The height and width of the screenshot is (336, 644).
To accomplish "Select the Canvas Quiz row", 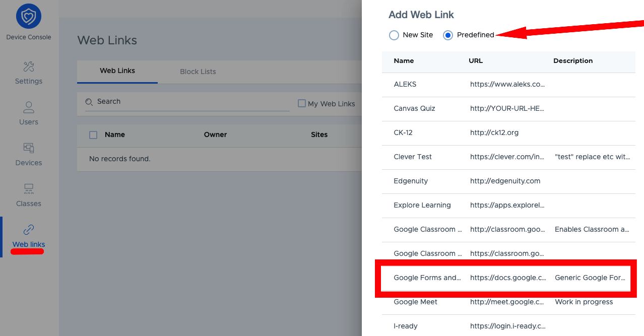I will tap(508, 109).
